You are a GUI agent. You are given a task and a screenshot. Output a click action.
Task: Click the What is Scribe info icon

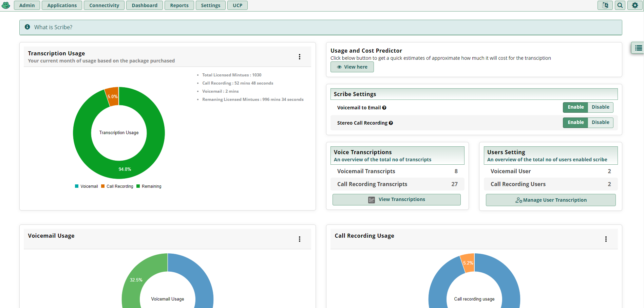click(27, 27)
